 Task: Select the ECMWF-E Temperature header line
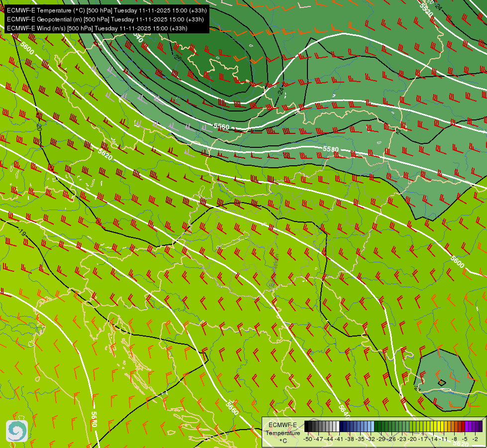click(x=106, y=10)
